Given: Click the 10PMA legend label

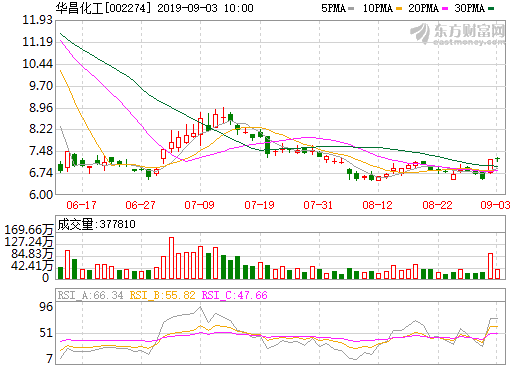Looking at the screenshot, I should 377,8.
